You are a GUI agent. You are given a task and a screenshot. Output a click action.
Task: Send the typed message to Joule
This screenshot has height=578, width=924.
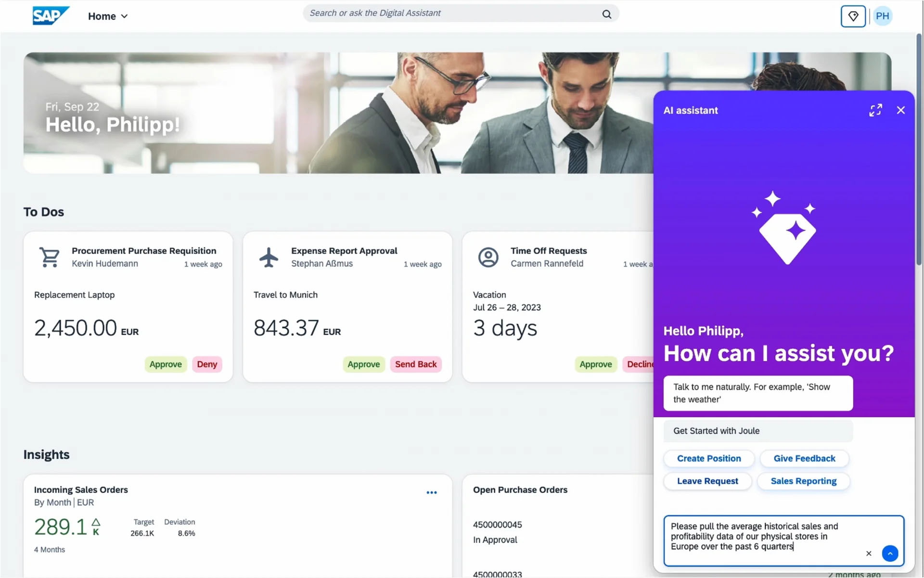tap(890, 553)
